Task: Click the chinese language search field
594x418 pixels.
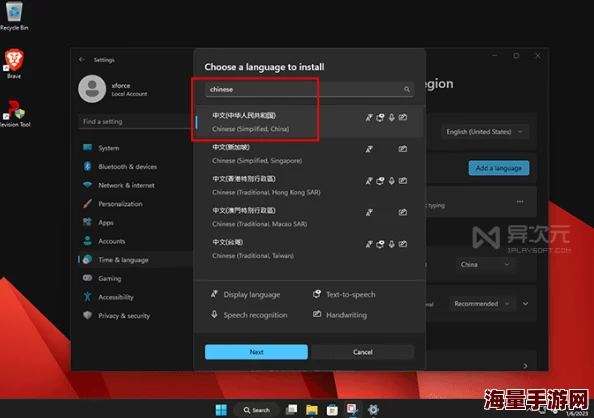Action: click(309, 89)
